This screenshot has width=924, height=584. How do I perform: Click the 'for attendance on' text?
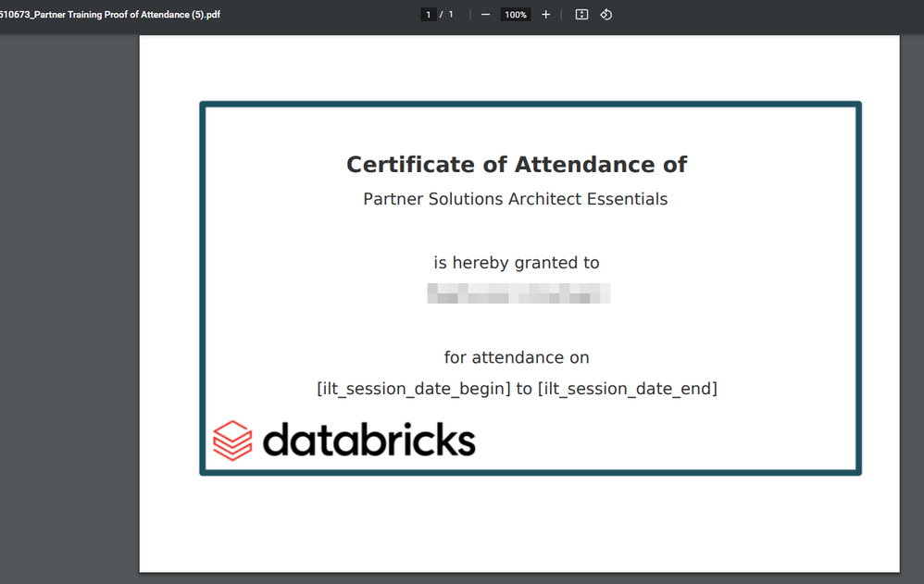pyautogui.click(x=516, y=357)
